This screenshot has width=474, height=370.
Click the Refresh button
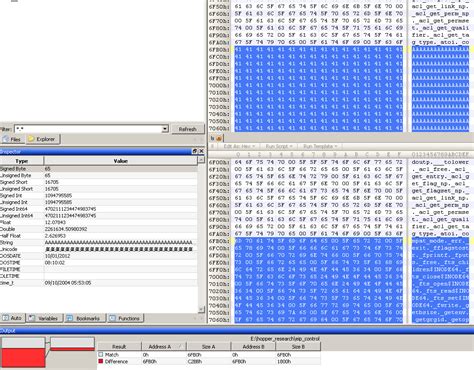click(187, 129)
